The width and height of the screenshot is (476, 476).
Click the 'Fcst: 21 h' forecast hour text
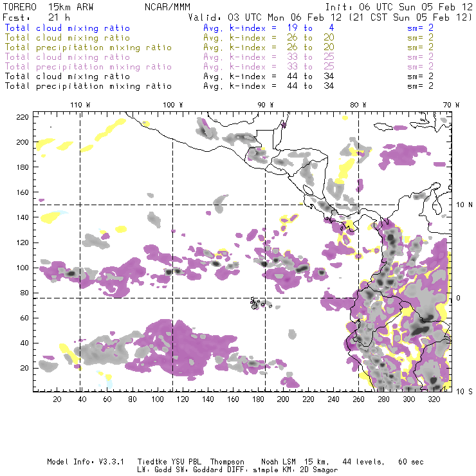[x=36, y=17]
